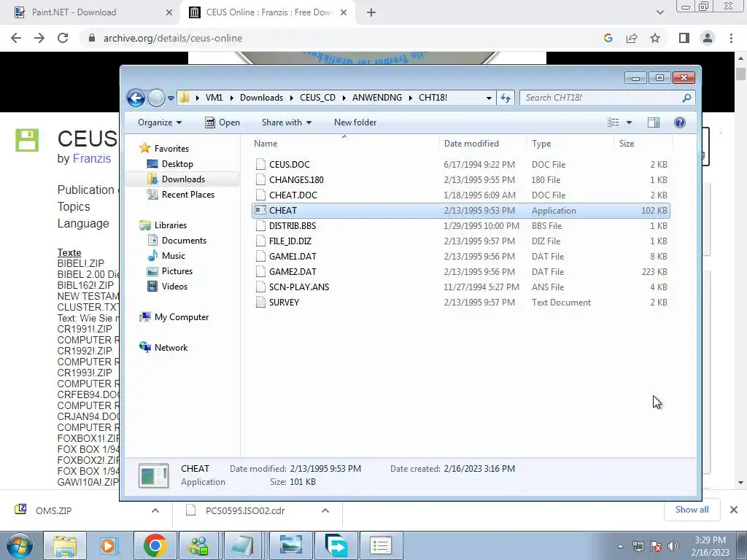Screen dimensions: 747x560
Task: Click the Back arrow in Explorer window
Action: pyautogui.click(x=136, y=98)
